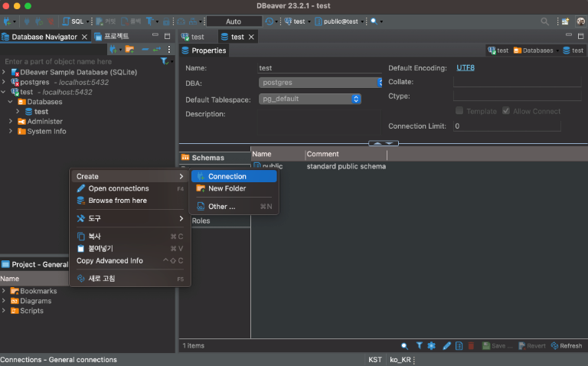Click Browse from here menu item

coord(130,201)
